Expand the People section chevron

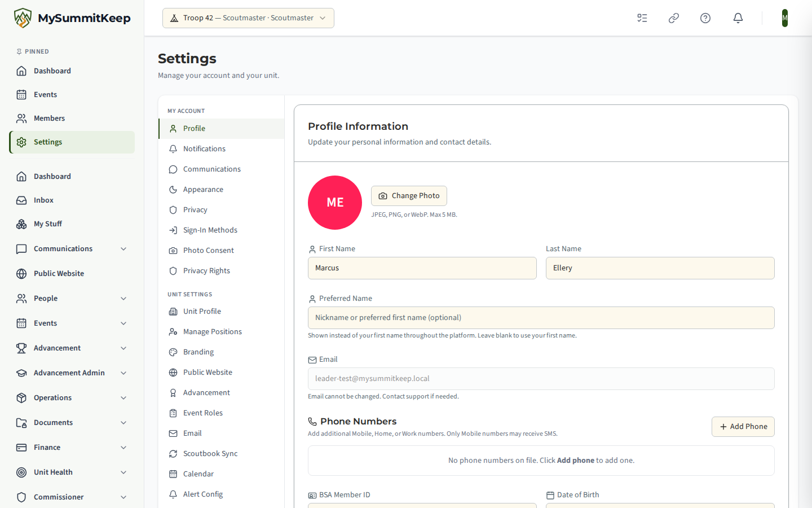pos(123,299)
